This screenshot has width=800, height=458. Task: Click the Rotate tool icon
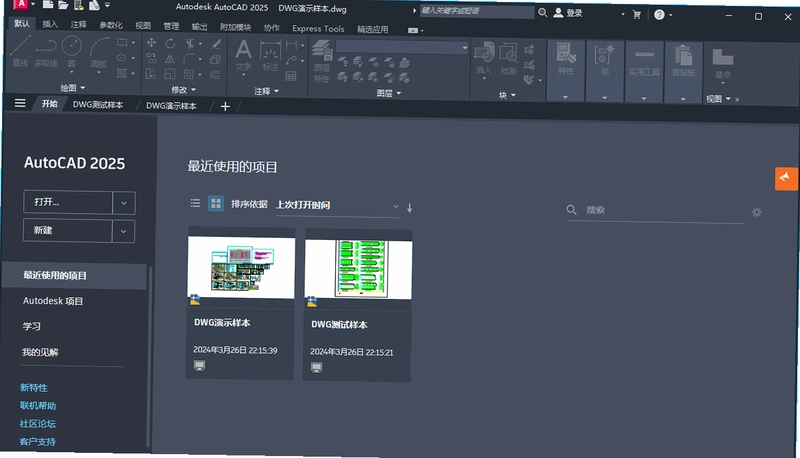tap(170, 43)
